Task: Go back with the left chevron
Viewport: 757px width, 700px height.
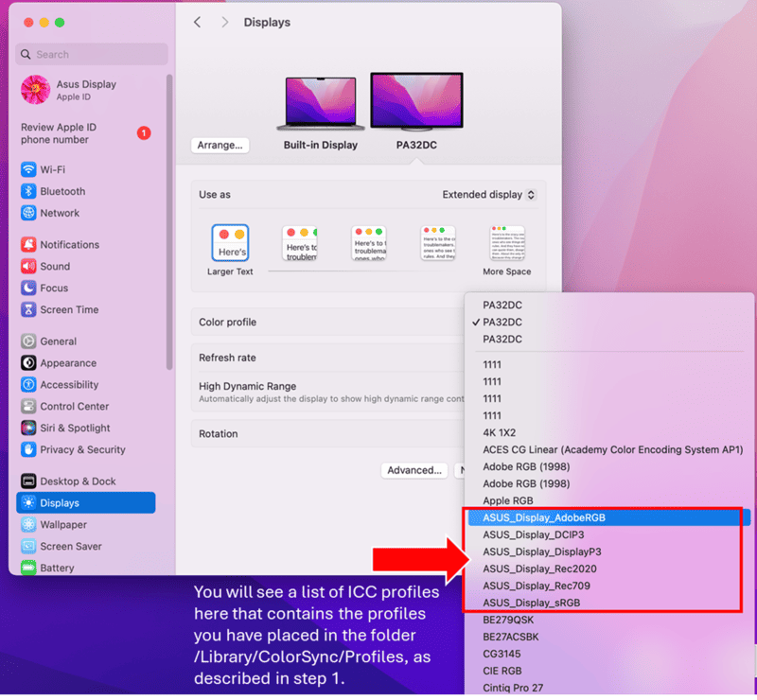Action: point(198,22)
